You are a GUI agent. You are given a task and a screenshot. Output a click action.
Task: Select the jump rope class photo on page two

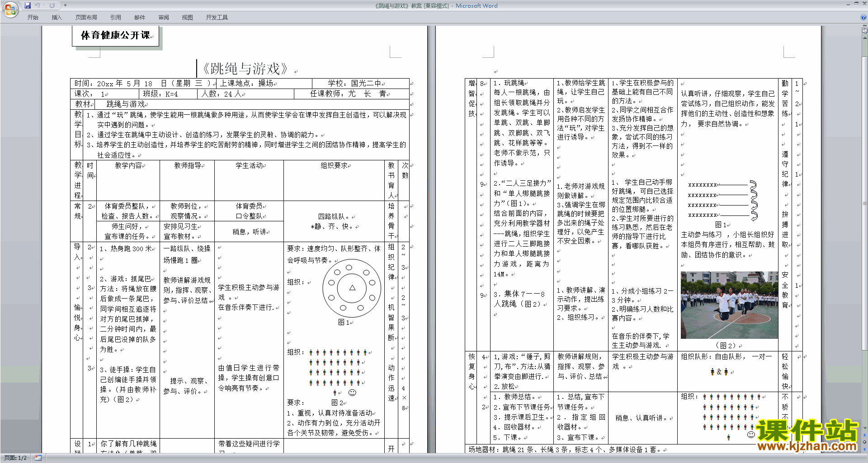[x=729, y=305]
